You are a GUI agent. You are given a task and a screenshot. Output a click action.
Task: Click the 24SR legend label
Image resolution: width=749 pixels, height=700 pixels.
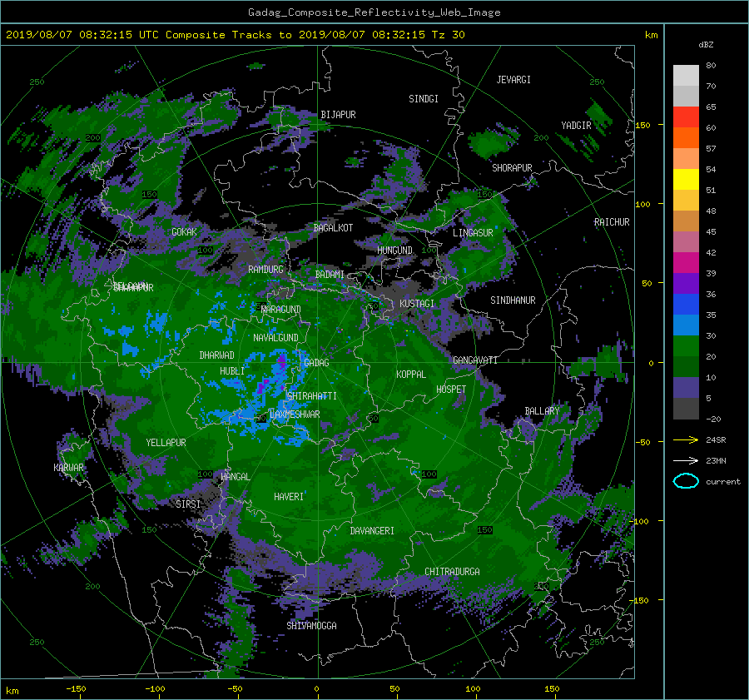716,440
